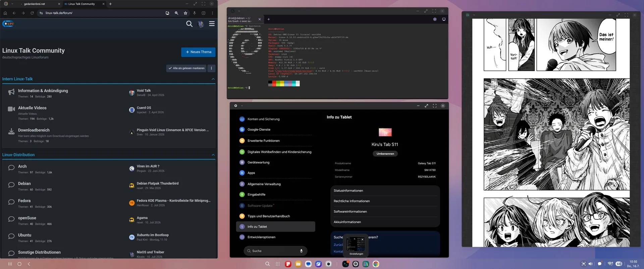
Task: Click the install app icon in address bar
Action: pos(167,13)
